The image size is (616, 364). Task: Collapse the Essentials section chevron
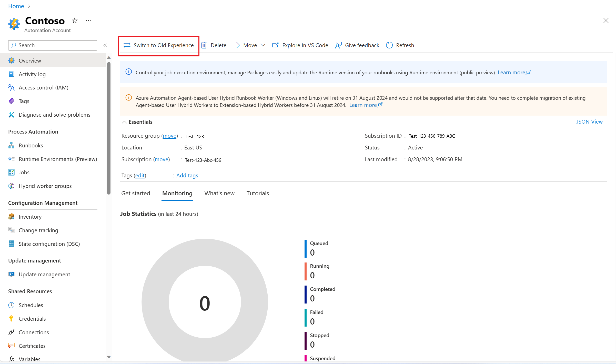tap(124, 122)
